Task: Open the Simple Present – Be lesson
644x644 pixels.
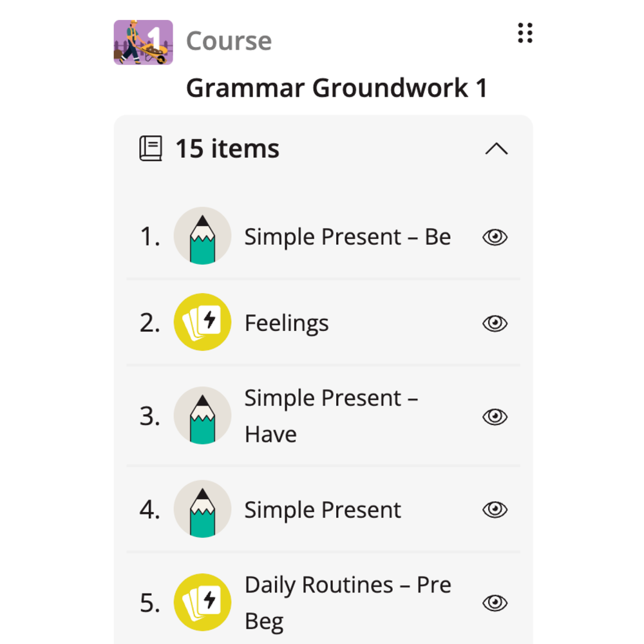Action: pyautogui.click(x=348, y=237)
